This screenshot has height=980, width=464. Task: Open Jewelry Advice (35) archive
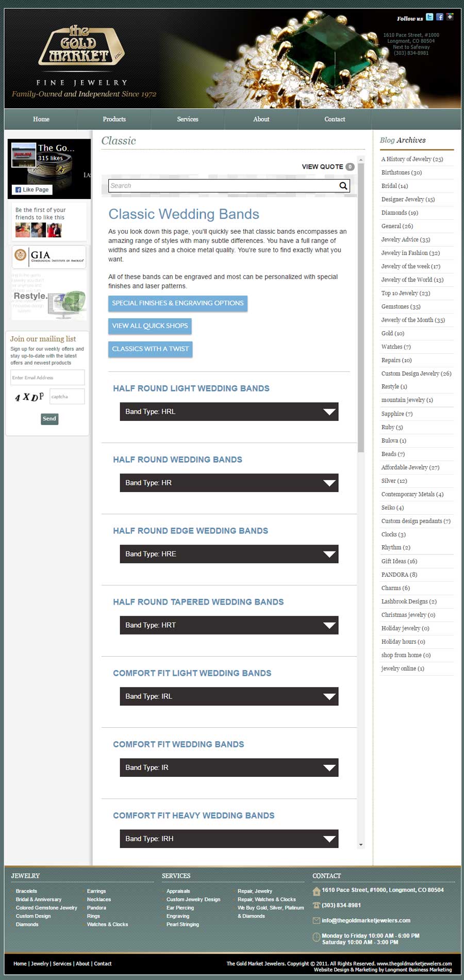point(406,239)
